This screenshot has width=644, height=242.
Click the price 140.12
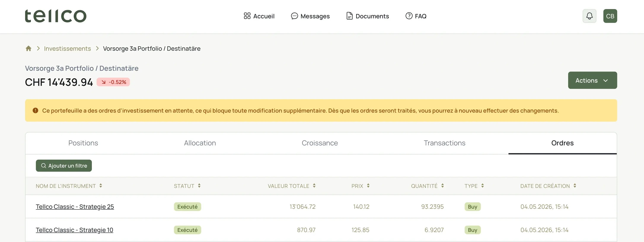pos(361,207)
